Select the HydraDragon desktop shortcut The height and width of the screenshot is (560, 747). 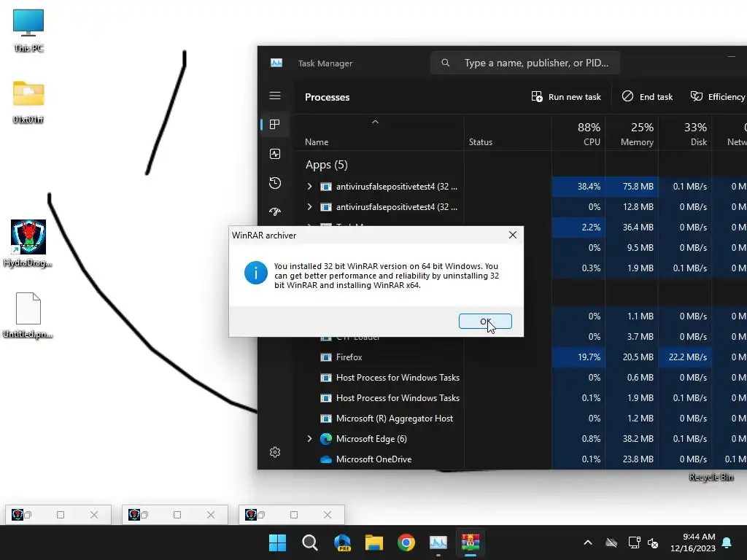[x=28, y=243]
